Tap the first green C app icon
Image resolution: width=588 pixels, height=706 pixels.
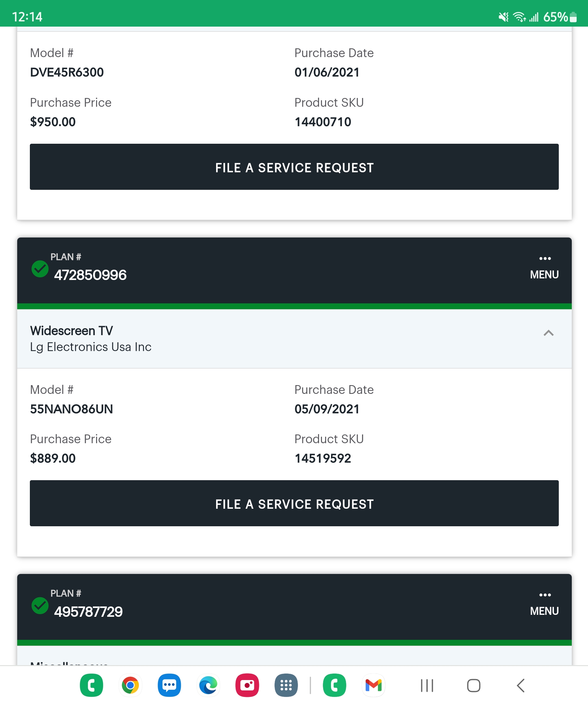pyautogui.click(x=91, y=685)
